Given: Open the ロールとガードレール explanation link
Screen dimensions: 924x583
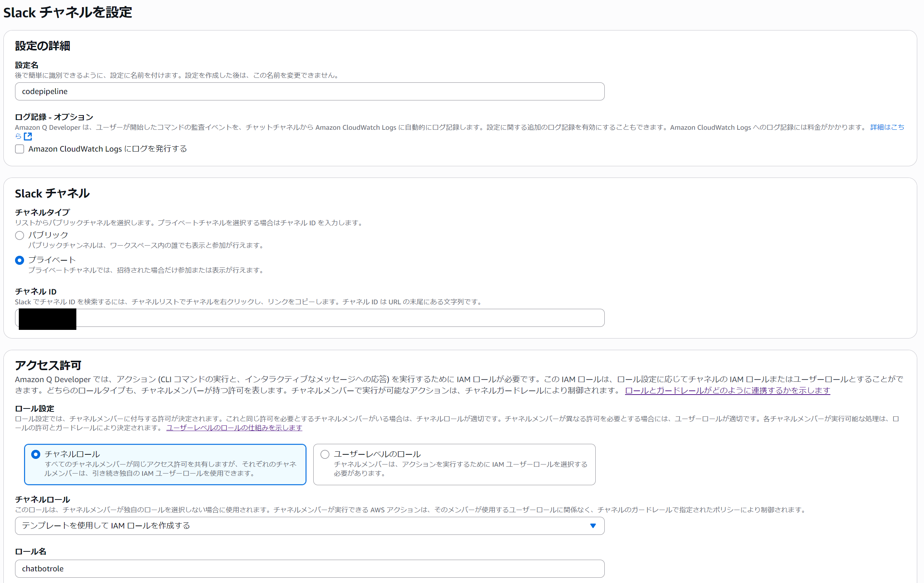Looking at the screenshot, I should click(728, 390).
